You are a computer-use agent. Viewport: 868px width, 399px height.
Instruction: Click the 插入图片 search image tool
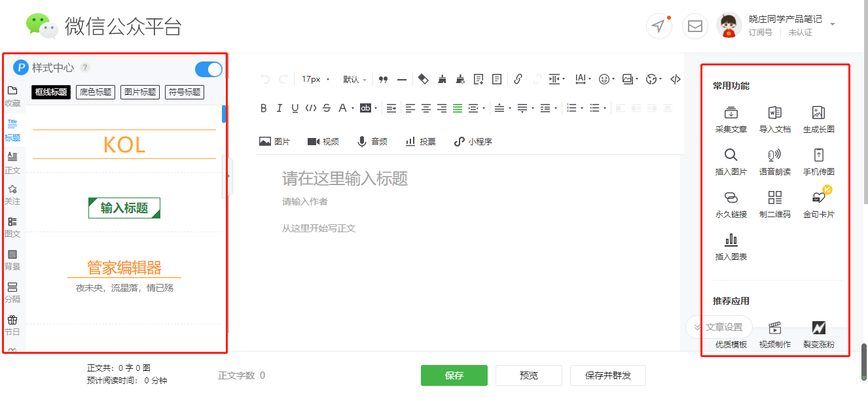point(731,162)
